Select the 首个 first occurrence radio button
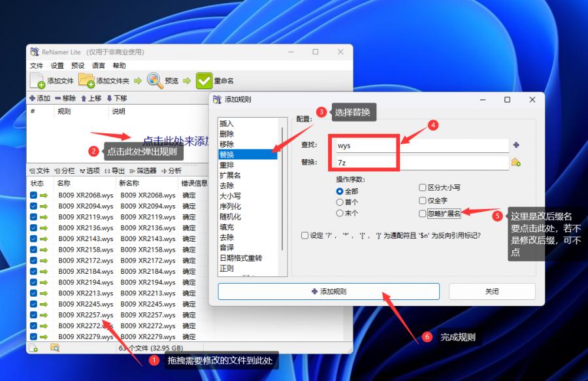 340,202
